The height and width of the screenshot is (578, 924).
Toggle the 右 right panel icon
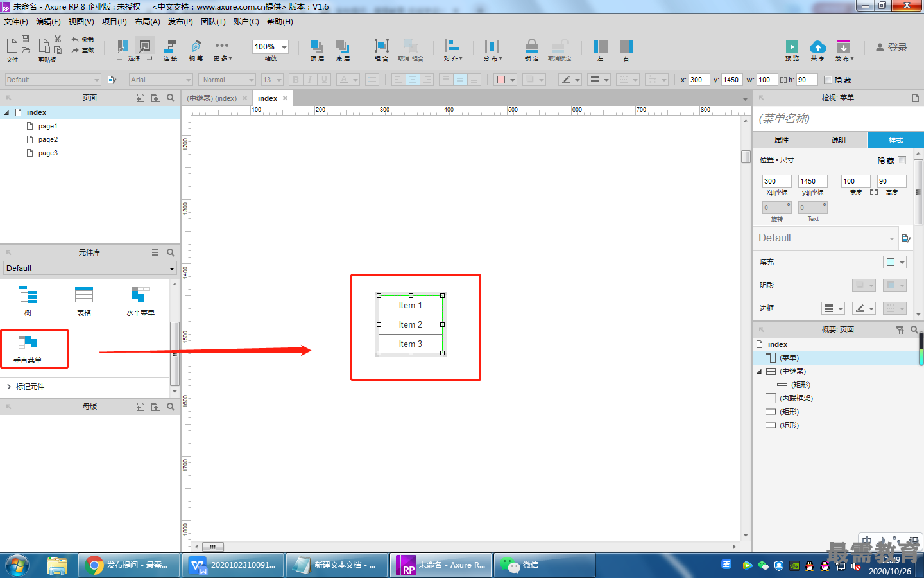click(626, 50)
